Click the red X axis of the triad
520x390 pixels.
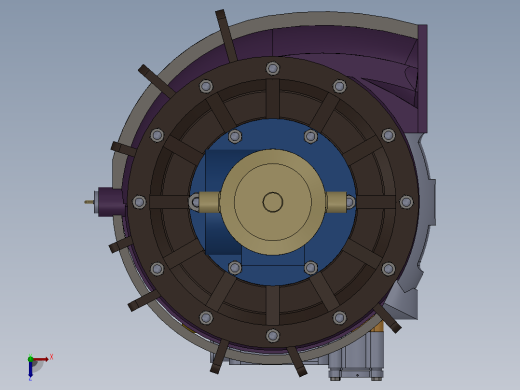pyautogui.click(x=41, y=359)
